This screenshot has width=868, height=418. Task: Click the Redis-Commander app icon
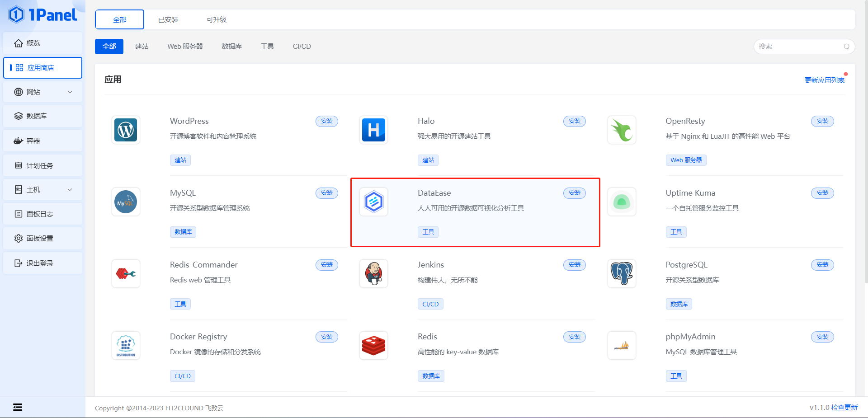(x=126, y=274)
